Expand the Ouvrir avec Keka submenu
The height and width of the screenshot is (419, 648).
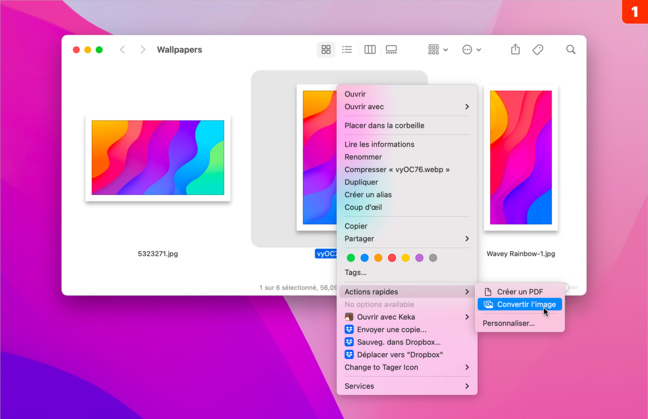[x=407, y=317]
